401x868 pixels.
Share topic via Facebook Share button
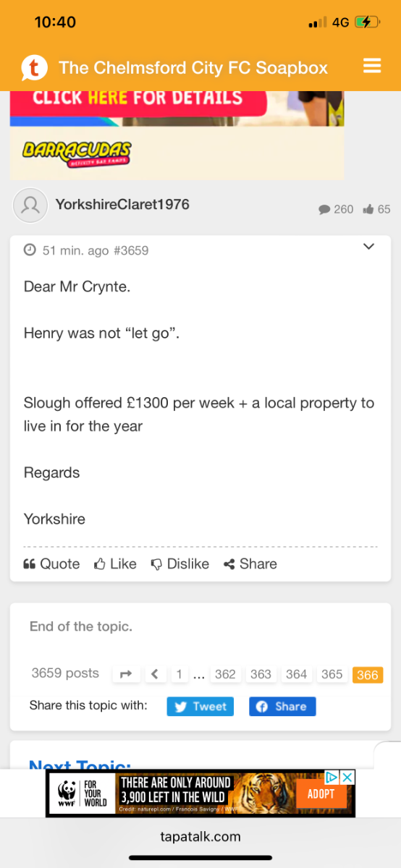(x=282, y=707)
